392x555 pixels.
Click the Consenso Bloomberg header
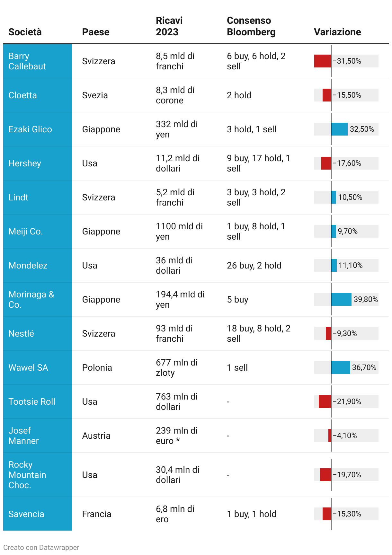251,26
